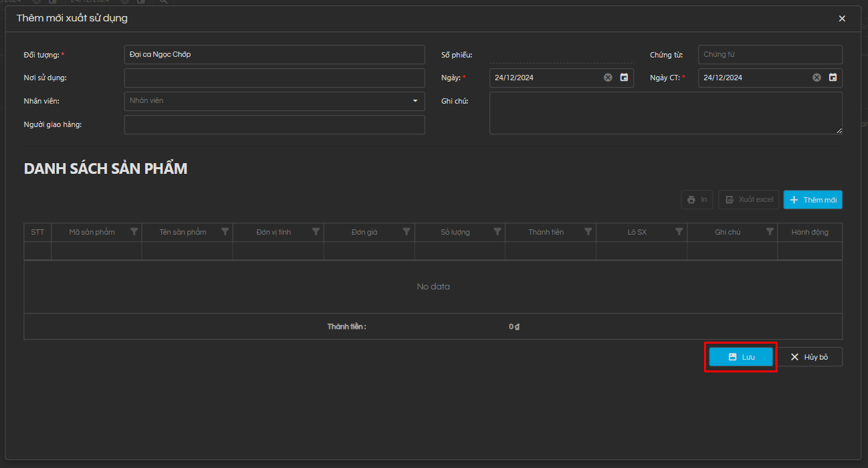Open calendar picker for Ngày field
The height and width of the screenshot is (468, 868).
624,78
